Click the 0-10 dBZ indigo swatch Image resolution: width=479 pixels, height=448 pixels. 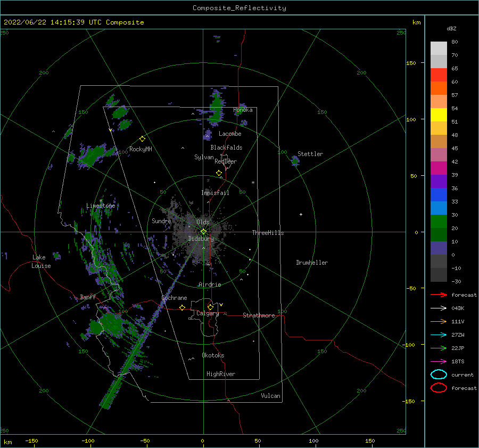(x=439, y=248)
